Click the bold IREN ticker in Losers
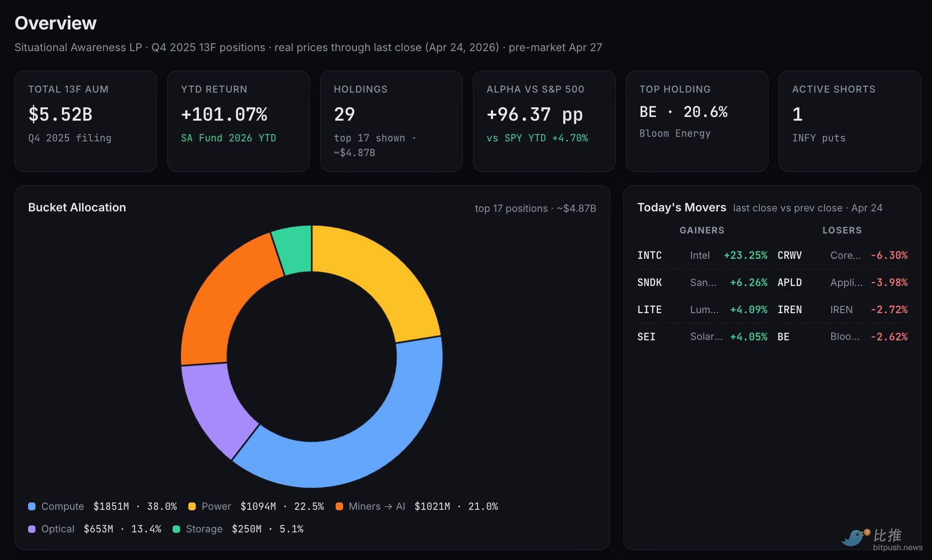Image resolution: width=932 pixels, height=560 pixels. tap(790, 310)
